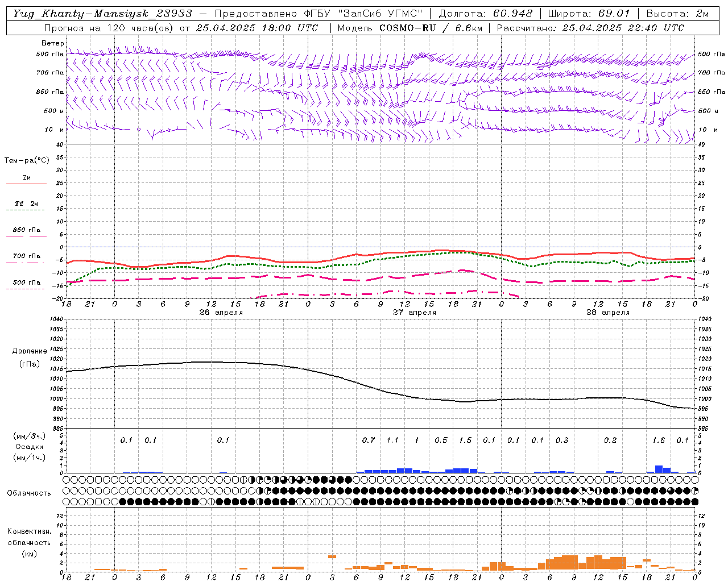The image size is (728, 582).
Task: Click the '27 апреля' date label
Action: click(415, 313)
